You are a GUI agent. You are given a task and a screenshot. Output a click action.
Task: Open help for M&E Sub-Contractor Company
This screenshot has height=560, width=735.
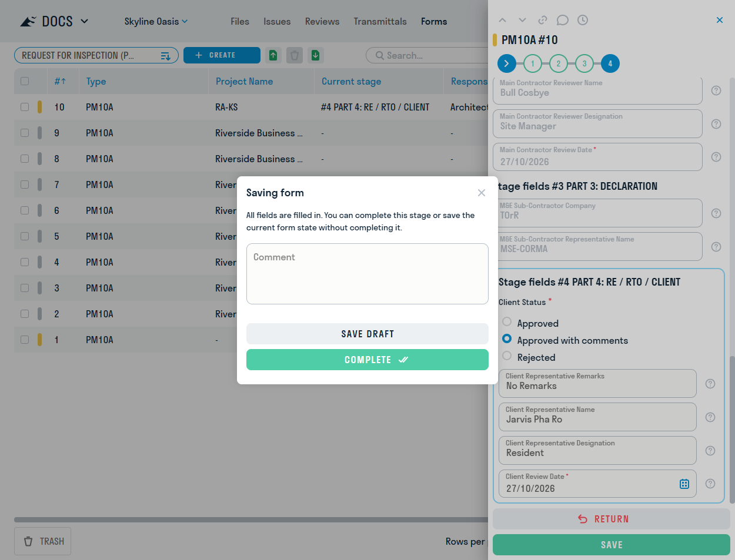[716, 213]
